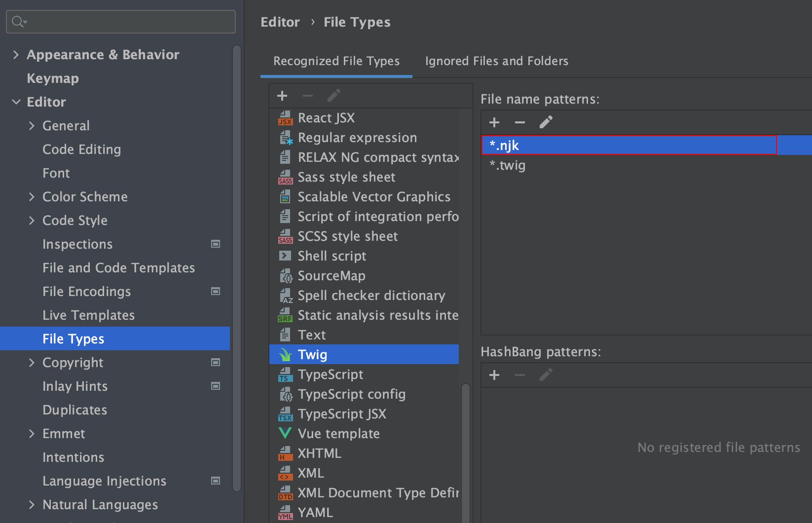The width and height of the screenshot is (812, 523).
Task: Click the Language Injections project-level icon
Action: [216, 481]
